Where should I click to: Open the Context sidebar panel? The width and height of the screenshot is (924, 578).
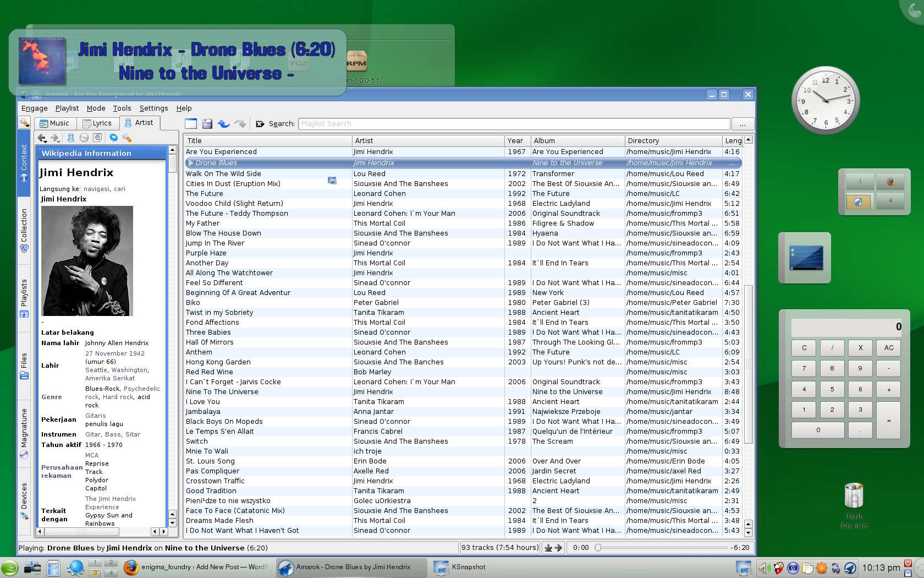[x=24, y=163]
